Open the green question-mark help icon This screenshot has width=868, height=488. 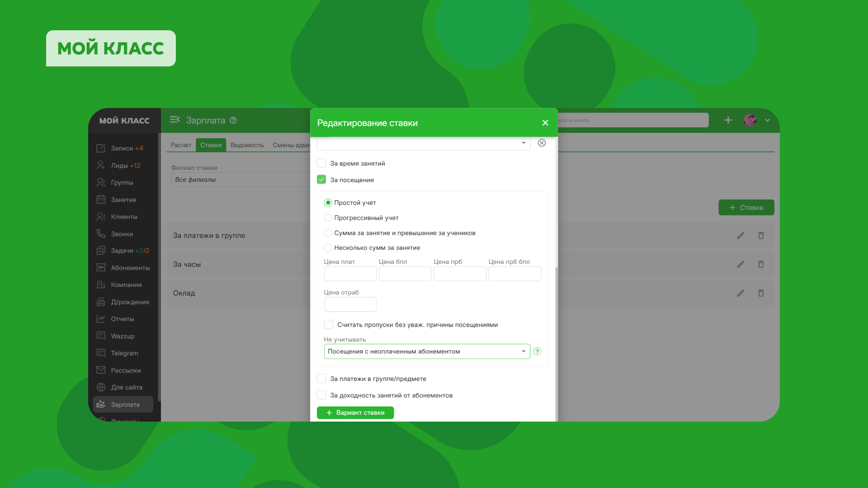[x=538, y=352]
